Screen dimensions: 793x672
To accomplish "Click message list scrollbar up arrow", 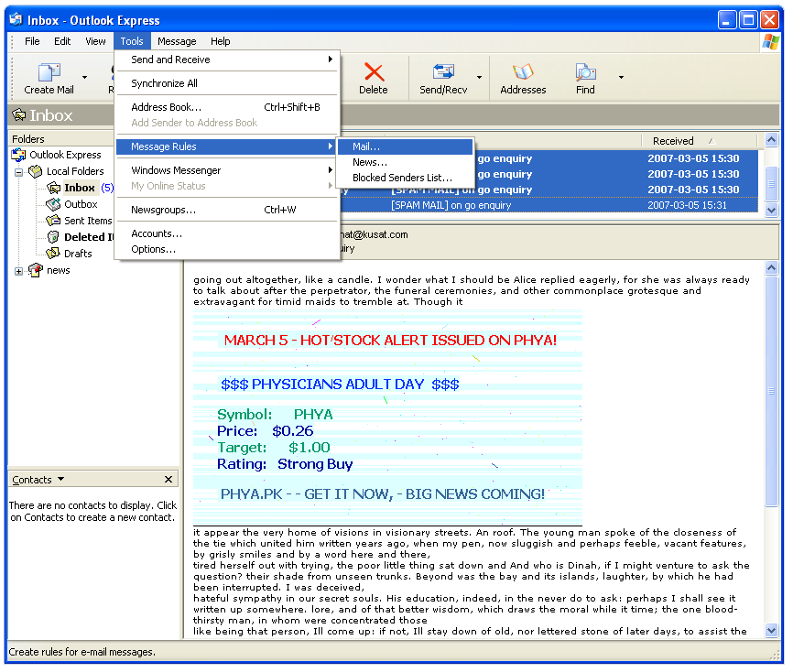I will pyautogui.click(x=771, y=140).
